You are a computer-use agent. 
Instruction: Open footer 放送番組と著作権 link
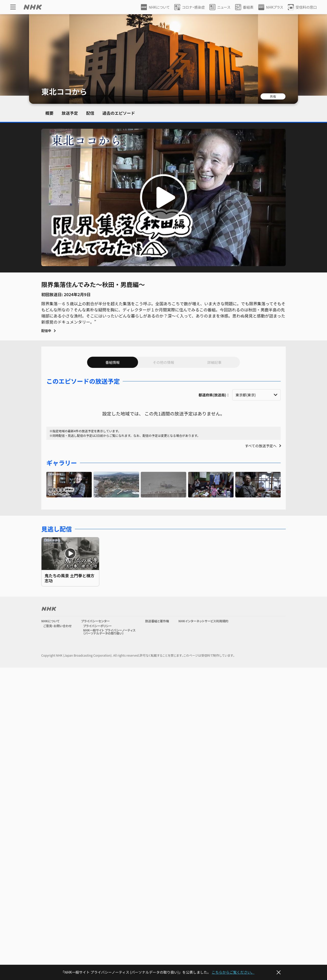click(157, 621)
